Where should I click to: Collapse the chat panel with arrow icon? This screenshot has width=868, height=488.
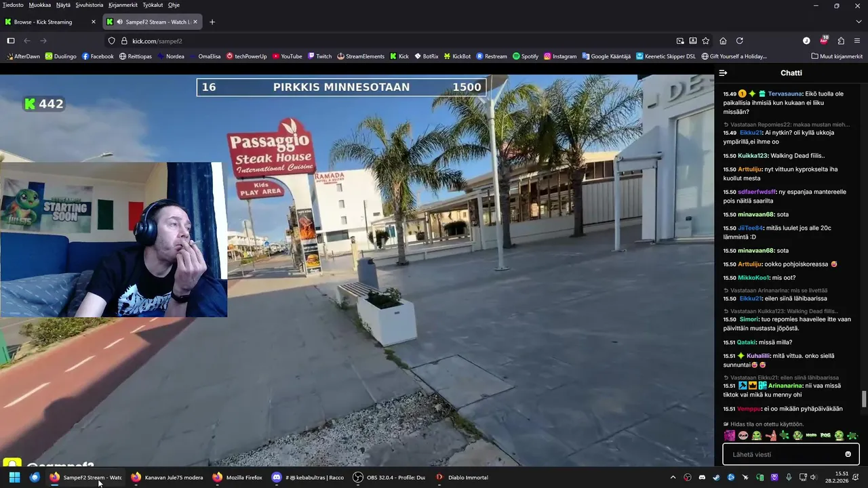pos(723,73)
